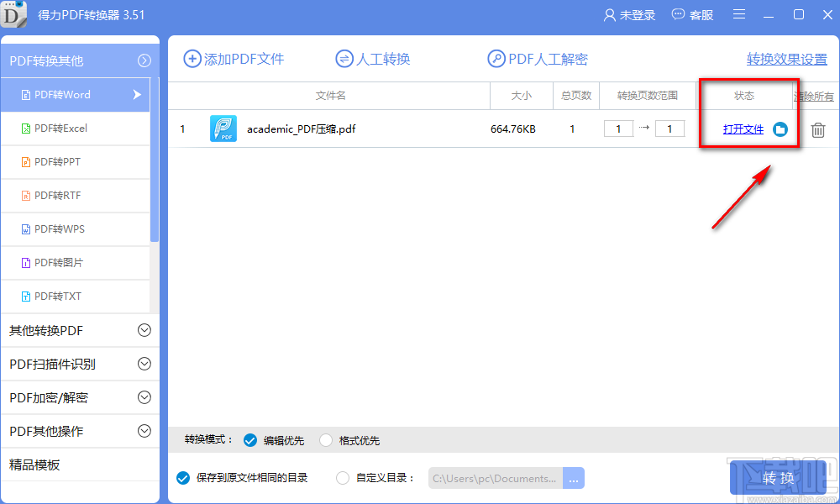This screenshot has width=840, height=504.
Task: Expand the PDF扫描件识别 section
Action: click(x=80, y=364)
